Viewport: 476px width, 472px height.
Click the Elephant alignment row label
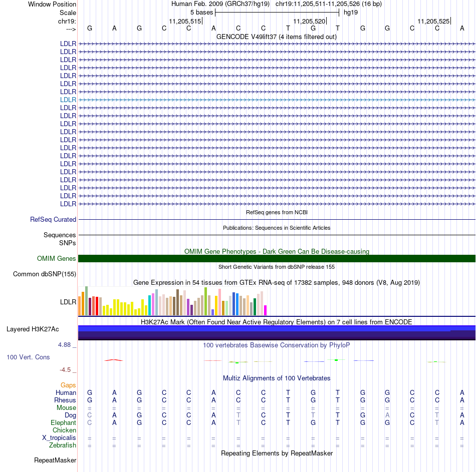pyautogui.click(x=64, y=422)
